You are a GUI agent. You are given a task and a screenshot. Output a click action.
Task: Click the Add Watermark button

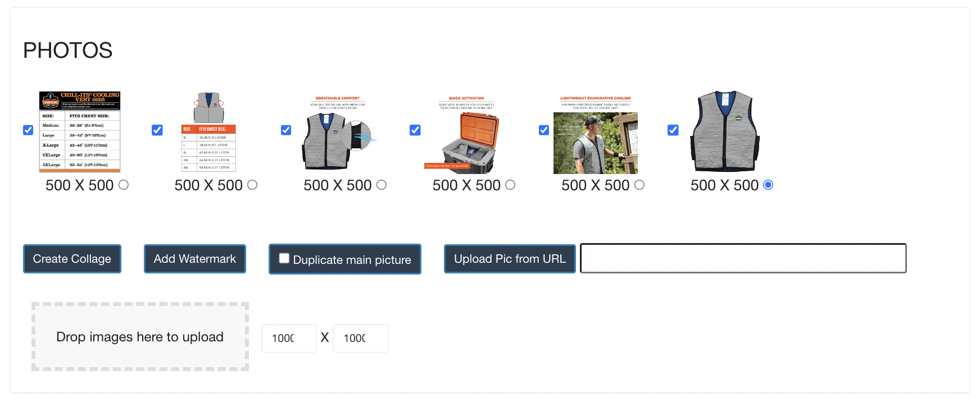coord(195,259)
